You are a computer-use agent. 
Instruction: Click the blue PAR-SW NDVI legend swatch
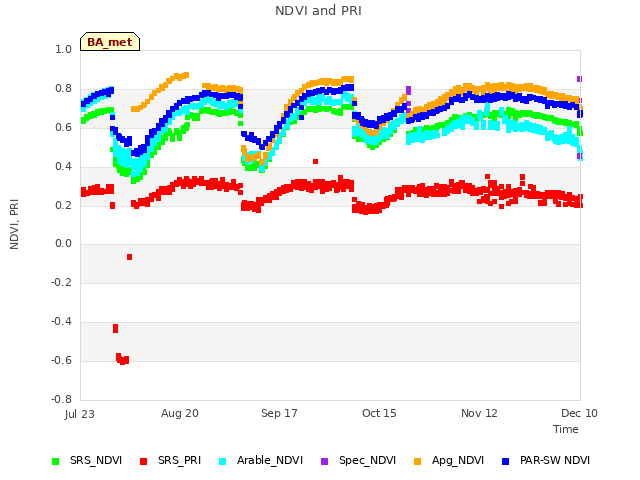coord(506,461)
